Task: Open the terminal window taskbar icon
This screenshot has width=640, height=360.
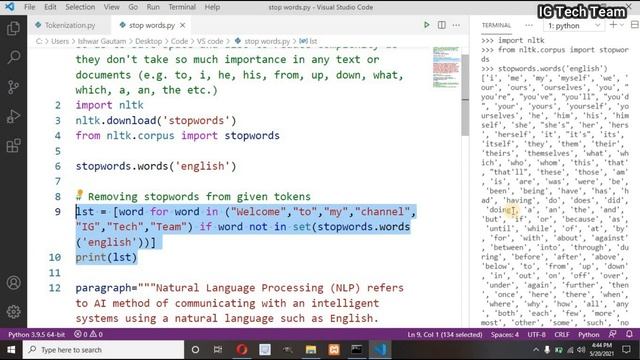Action: click(356, 350)
